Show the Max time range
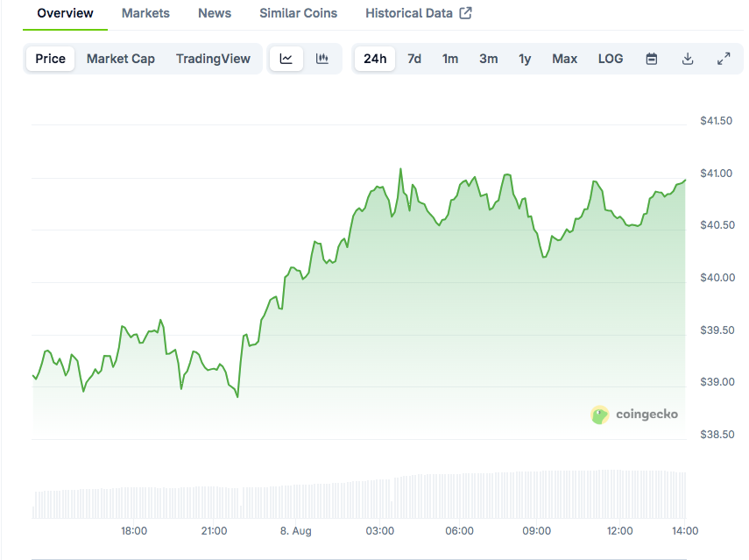The height and width of the screenshot is (560, 749). pyautogui.click(x=565, y=59)
